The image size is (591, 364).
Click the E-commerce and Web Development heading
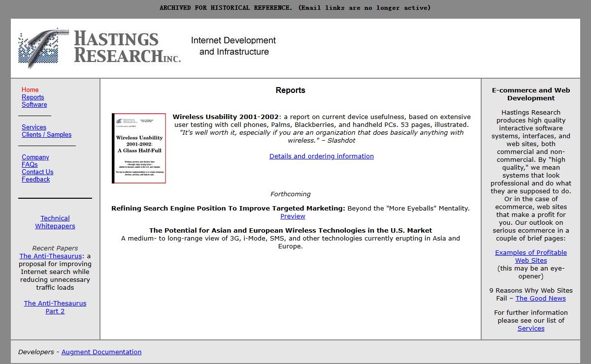531,94
